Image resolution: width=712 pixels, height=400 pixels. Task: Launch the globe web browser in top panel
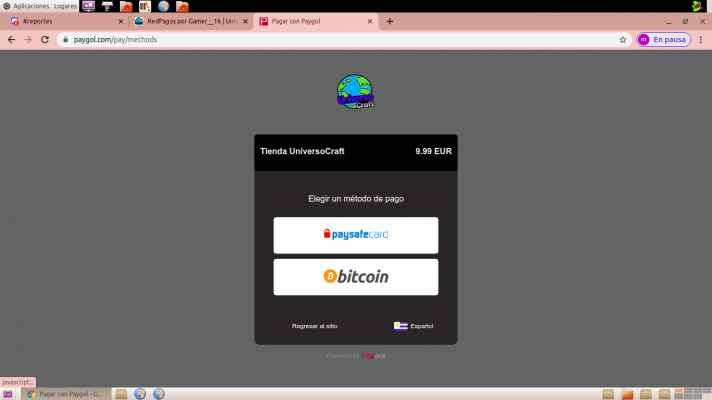[163, 6]
